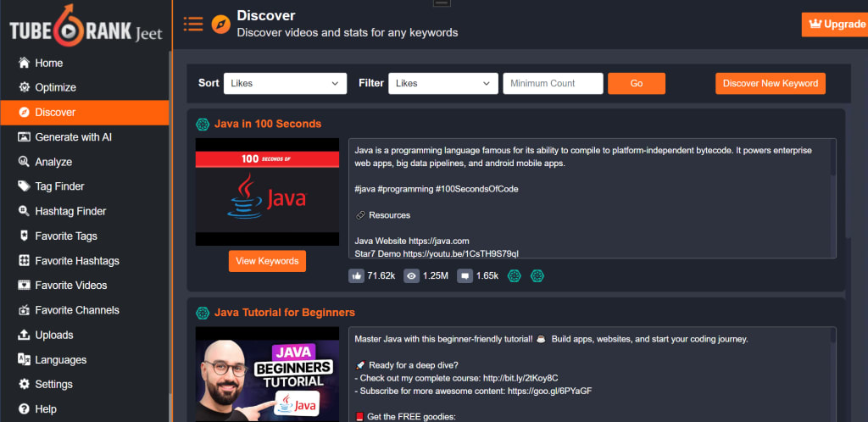Screen dimensions: 868x422
Task: Click the 1.25M views count
Action: pyautogui.click(x=436, y=275)
